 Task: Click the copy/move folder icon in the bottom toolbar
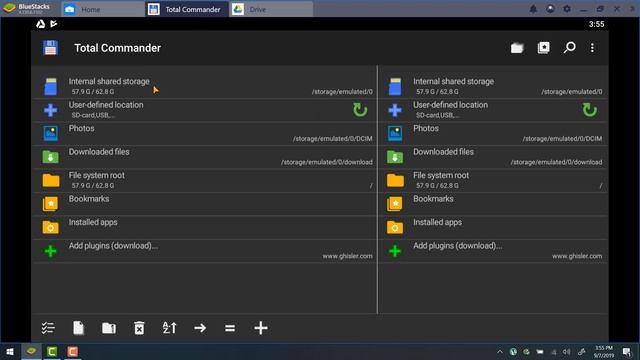[109, 328]
